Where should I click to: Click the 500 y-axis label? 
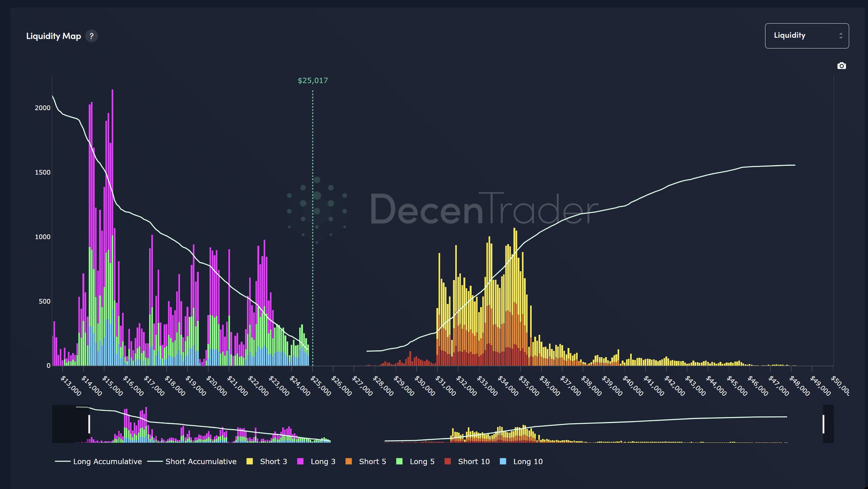45,302
